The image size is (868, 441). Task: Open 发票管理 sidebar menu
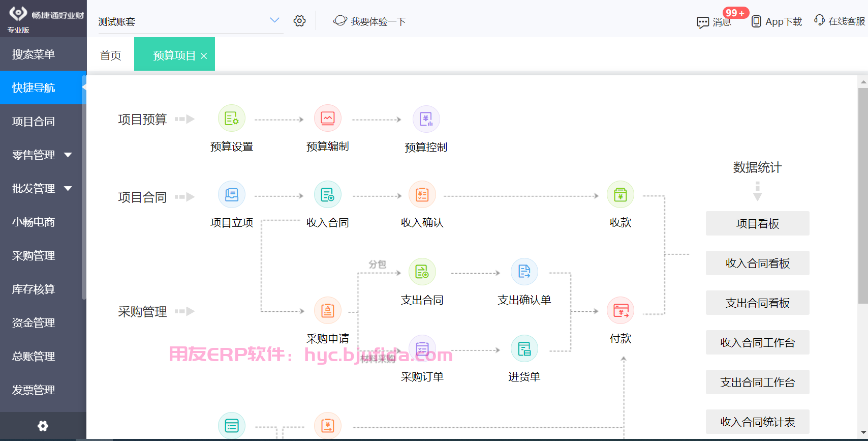[43, 390]
